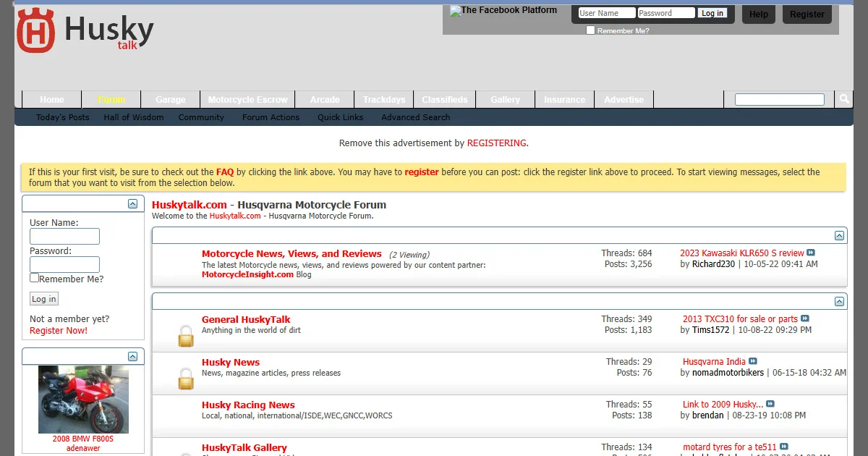Collapse the General HuskyTalk category

[839, 301]
